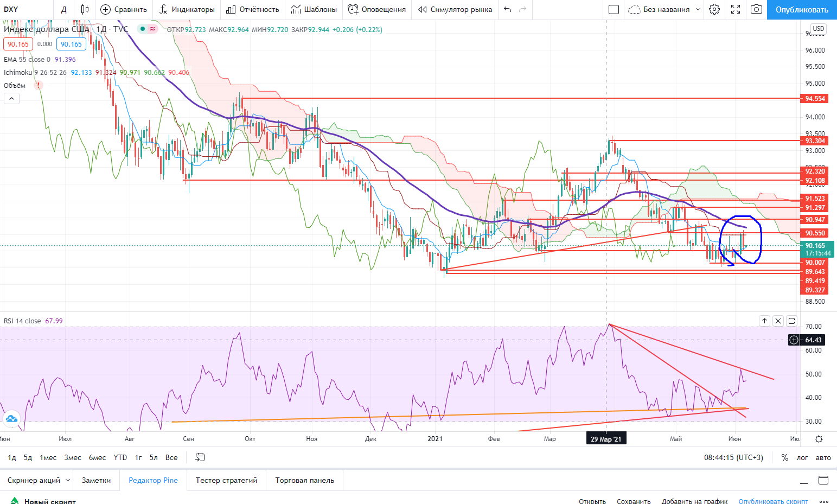The image size is (837, 504).
Task: Toggle logarithmic scale 'лог'
Action: pyautogui.click(x=802, y=457)
